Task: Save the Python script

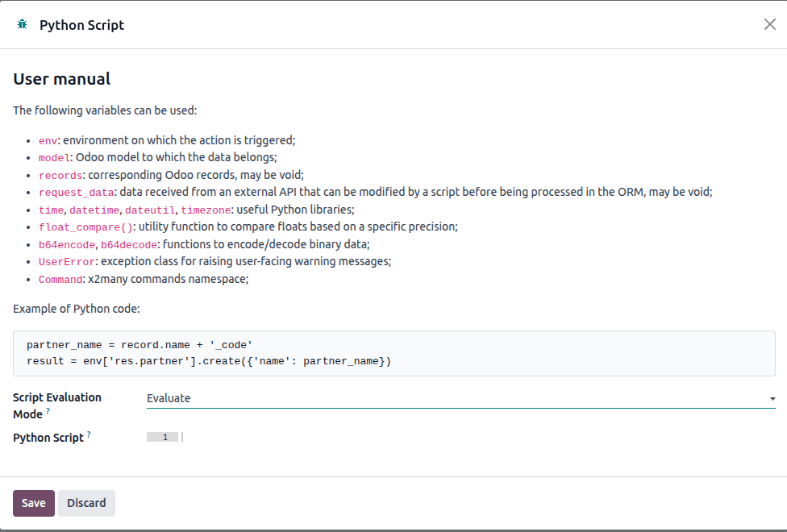Action: tap(33, 503)
